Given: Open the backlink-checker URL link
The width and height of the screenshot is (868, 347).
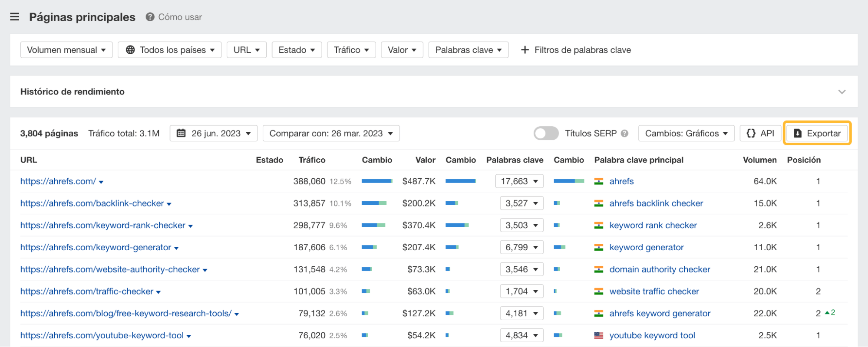Looking at the screenshot, I should (92, 203).
